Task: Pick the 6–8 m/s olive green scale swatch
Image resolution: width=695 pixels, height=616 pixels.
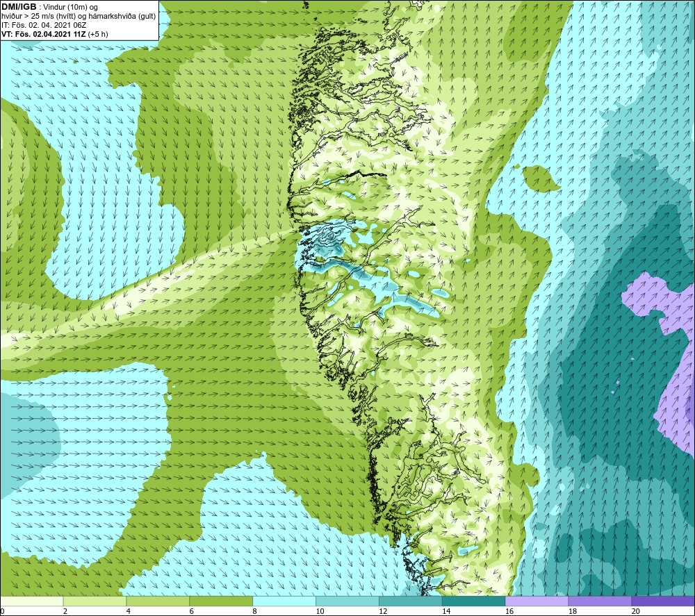Action: (221, 601)
